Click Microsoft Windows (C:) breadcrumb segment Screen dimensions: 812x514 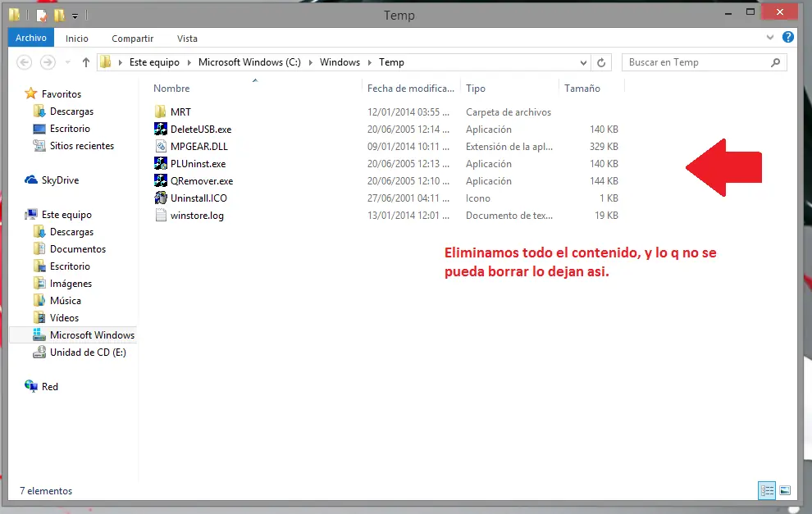249,62
